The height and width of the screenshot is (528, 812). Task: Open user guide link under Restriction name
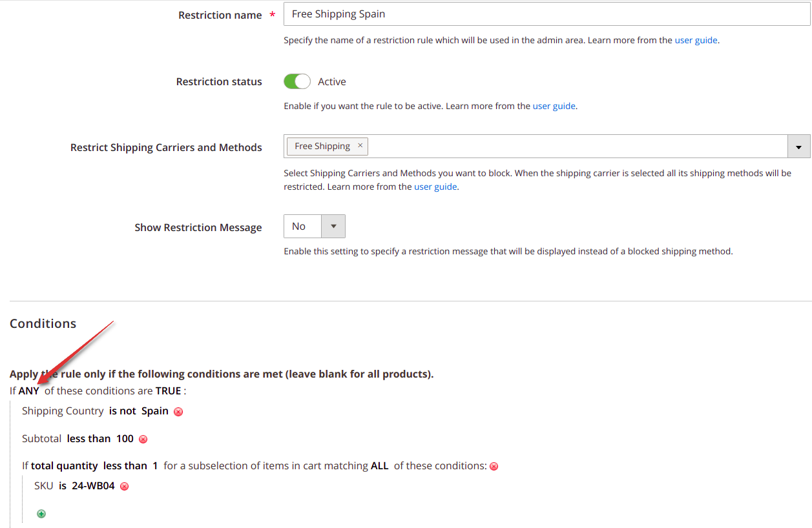(696, 40)
